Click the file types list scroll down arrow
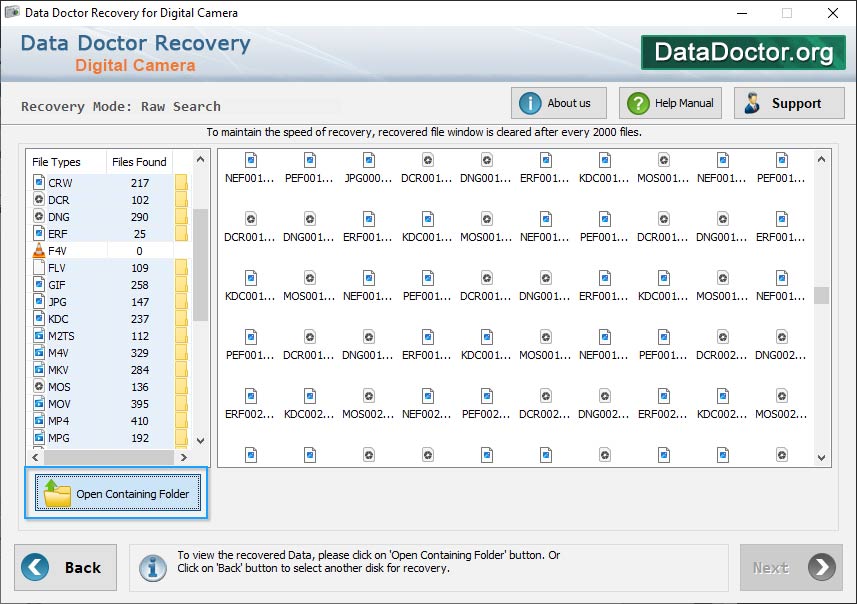857x604 pixels. coord(201,441)
